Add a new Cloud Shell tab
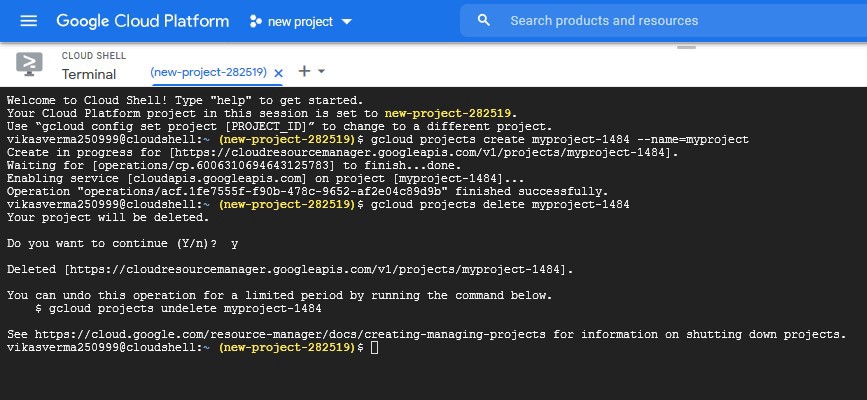This screenshot has width=867, height=400. (304, 71)
